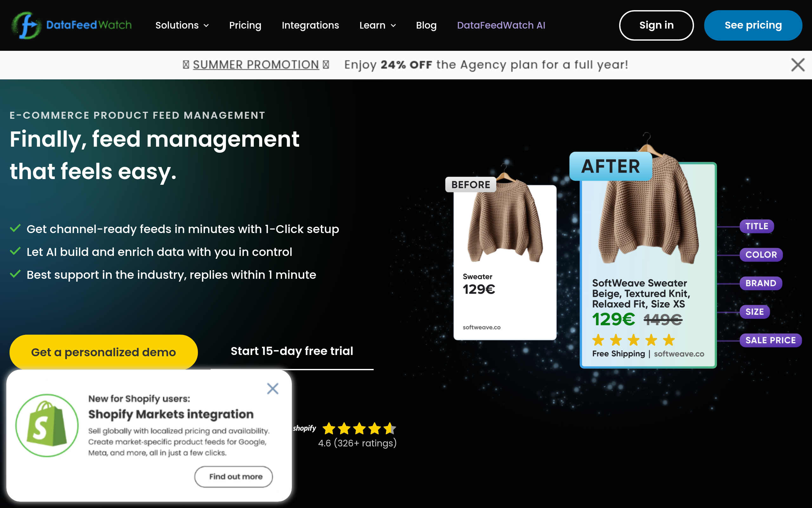The height and width of the screenshot is (508, 812).
Task: Click the Shopify bag logo icon
Action: coord(47,425)
